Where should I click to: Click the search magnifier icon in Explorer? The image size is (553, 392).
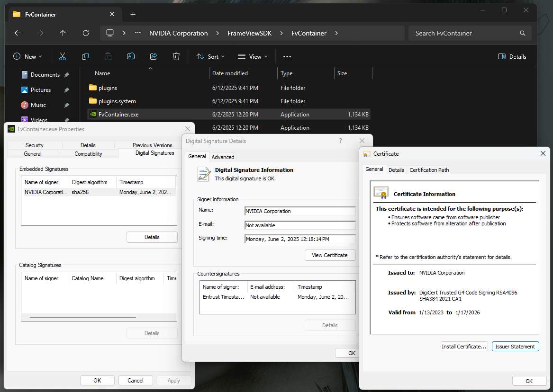pos(522,33)
